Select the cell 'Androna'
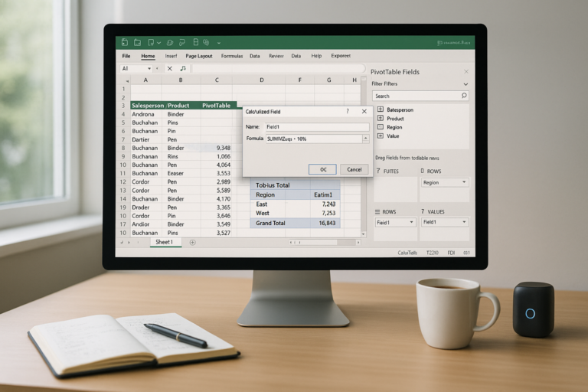Screen dimensions: 588x392 point(145,114)
